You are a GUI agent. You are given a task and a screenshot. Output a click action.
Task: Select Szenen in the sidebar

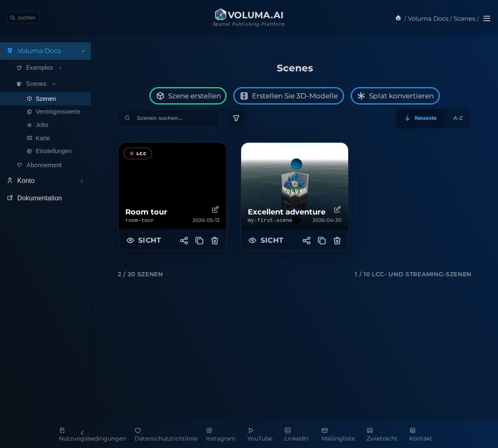tap(45, 99)
